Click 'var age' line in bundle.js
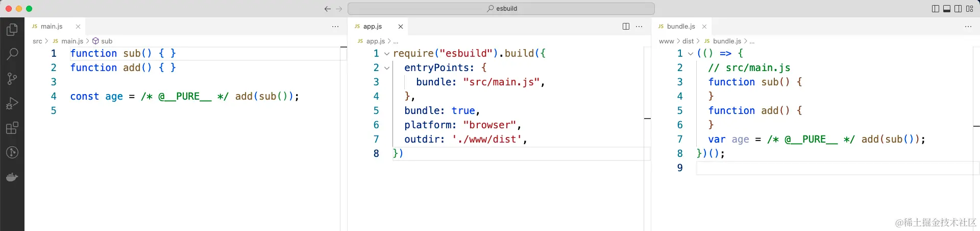The image size is (980, 231). tap(817, 139)
